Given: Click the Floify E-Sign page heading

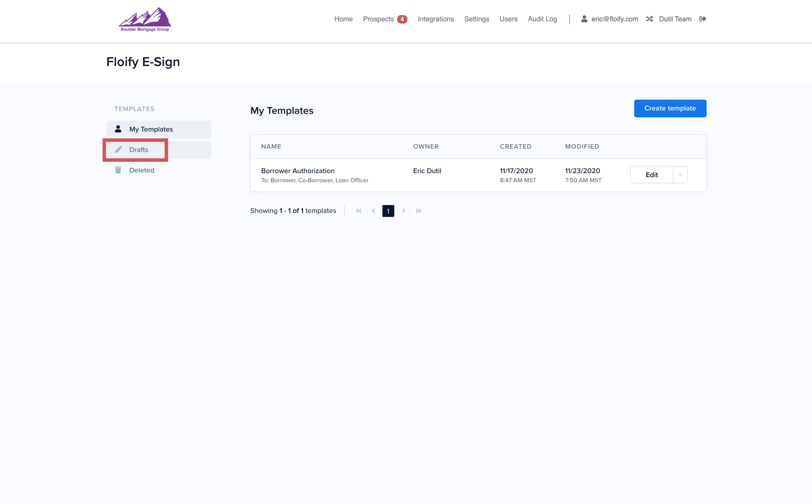Looking at the screenshot, I should (143, 62).
